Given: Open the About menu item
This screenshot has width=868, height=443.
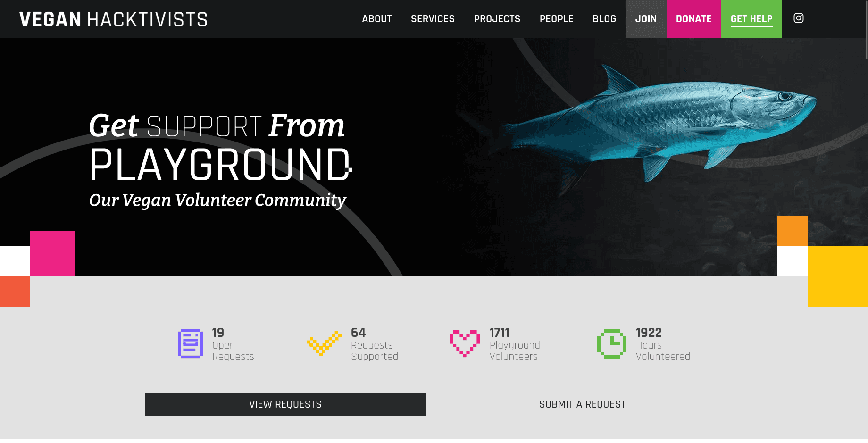Looking at the screenshot, I should (376, 19).
